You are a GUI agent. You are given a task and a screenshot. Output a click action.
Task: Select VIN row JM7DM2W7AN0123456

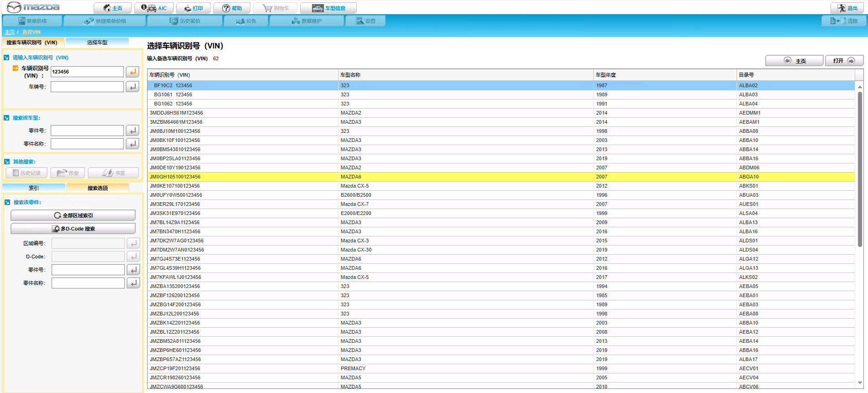pyautogui.click(x=501, y=250)
